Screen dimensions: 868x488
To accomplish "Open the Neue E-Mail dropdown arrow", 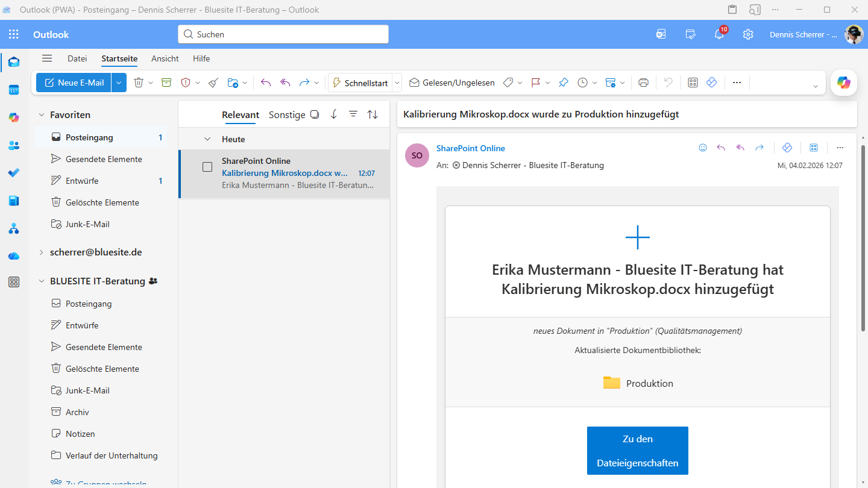I will pyautogui.click(x=119, y=83).
